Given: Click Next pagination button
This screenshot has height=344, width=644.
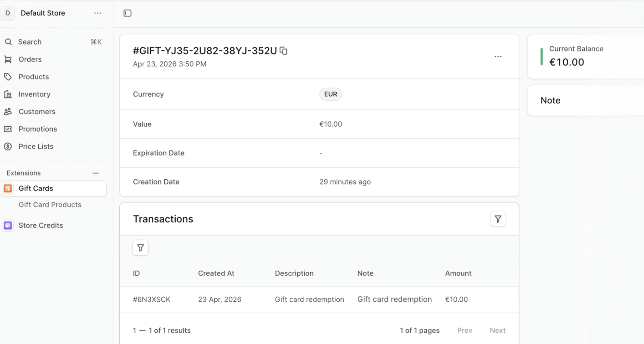Looking at the screenshot, I should tap(498, 330).
